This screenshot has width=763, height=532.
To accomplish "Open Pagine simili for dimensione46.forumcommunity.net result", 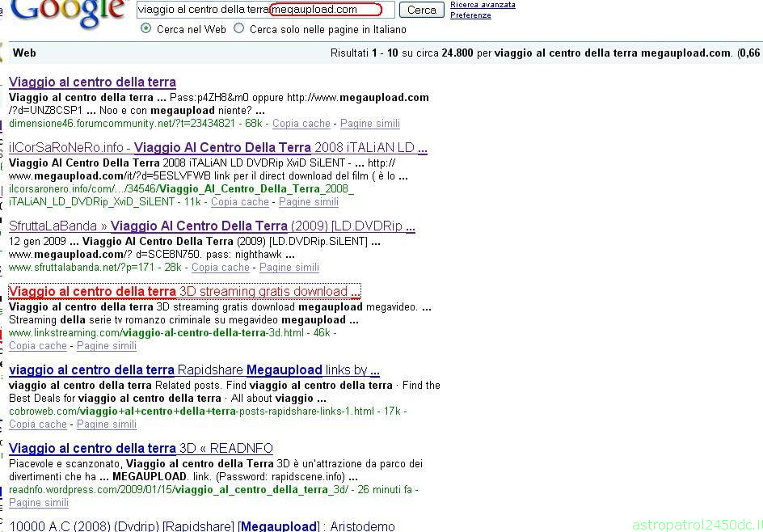I will click(x=370, y=124).
